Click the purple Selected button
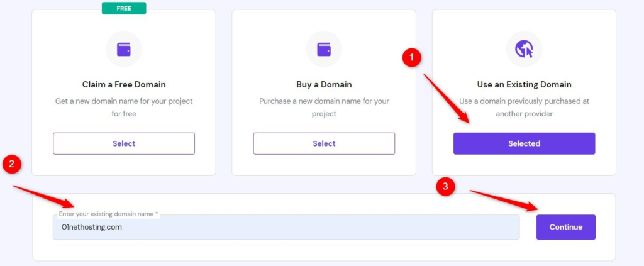Viewport: 644px width, 266px height. [524, 143]
